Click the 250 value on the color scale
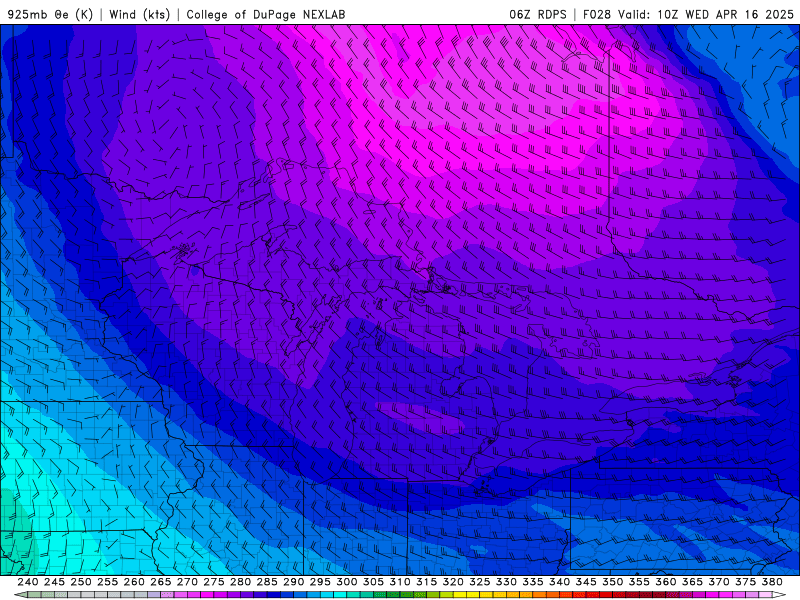 tap(81, 582)
